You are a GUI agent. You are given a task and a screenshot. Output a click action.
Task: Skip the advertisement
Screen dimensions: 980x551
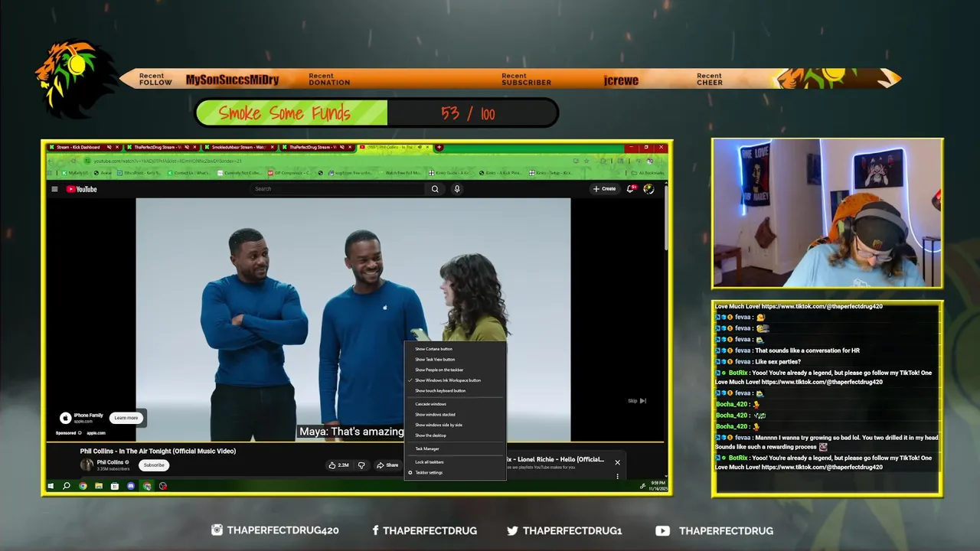point(637,400)
